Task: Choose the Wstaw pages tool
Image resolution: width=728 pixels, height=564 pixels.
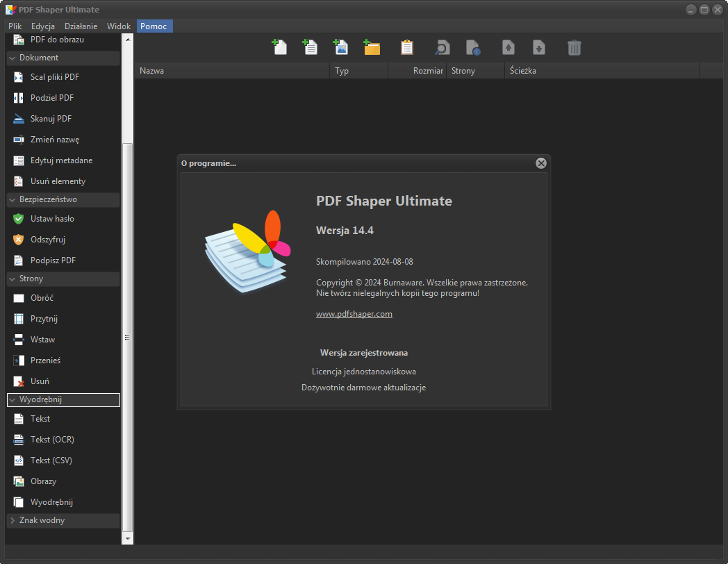Action: (64, 340)
